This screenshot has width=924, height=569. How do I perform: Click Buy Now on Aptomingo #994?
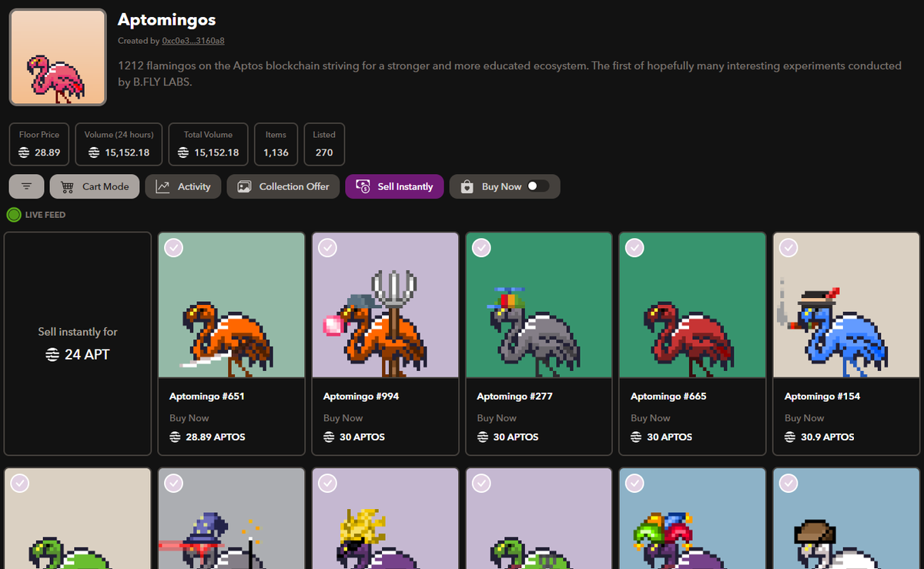(x=343, y=418)
